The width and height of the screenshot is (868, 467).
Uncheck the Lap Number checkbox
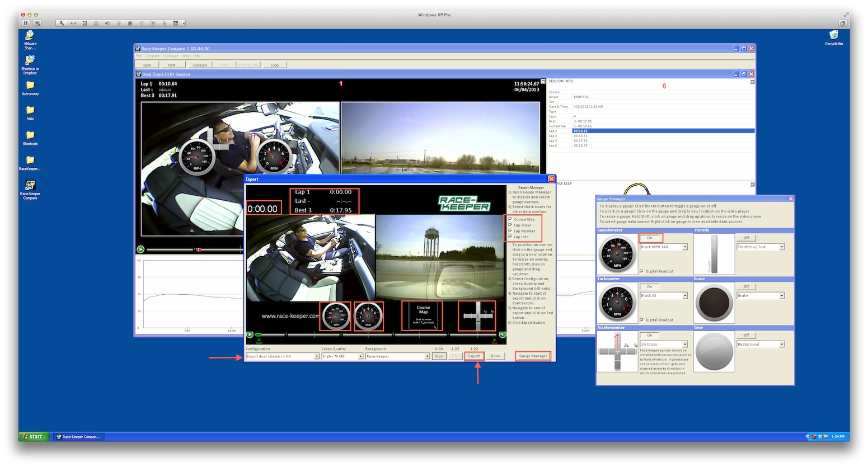coord(510,231)
